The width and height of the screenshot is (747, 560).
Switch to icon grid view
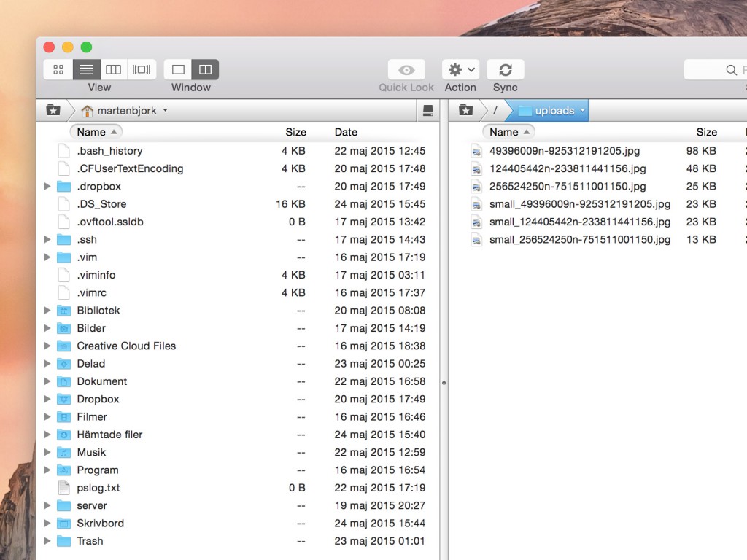pyautogui.click(x=58, y=69)
